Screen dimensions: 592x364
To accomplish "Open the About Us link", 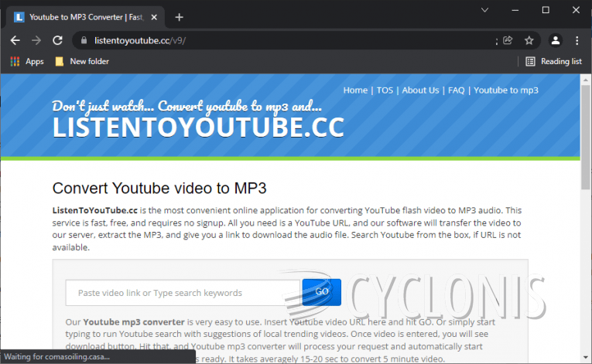I will tap(420, 90).
